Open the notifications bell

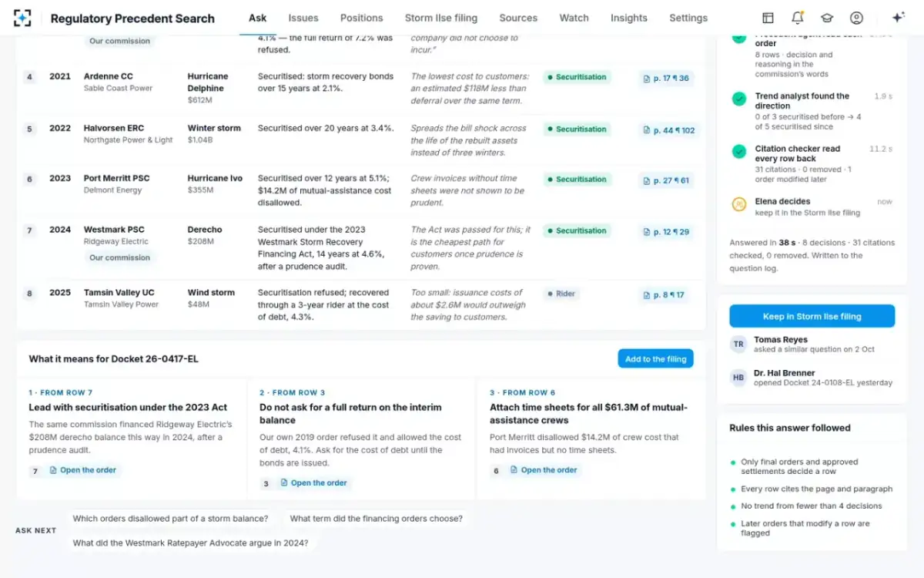[x=797, y=18]
